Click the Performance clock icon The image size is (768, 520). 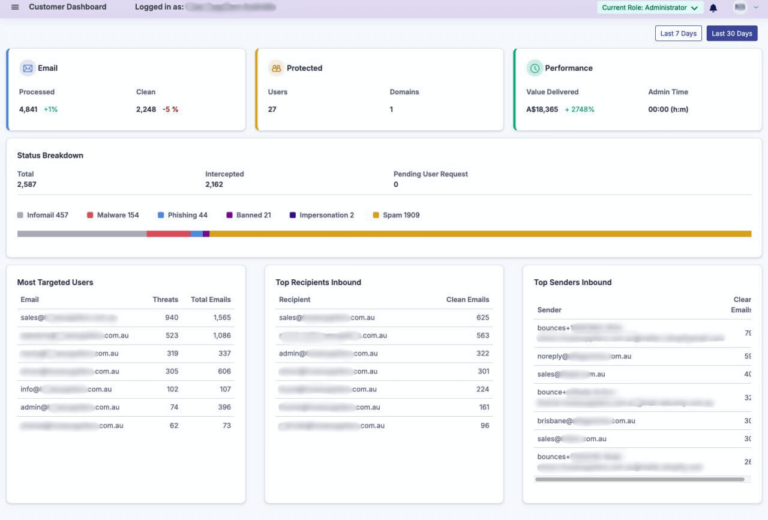(x=534, y=68)
